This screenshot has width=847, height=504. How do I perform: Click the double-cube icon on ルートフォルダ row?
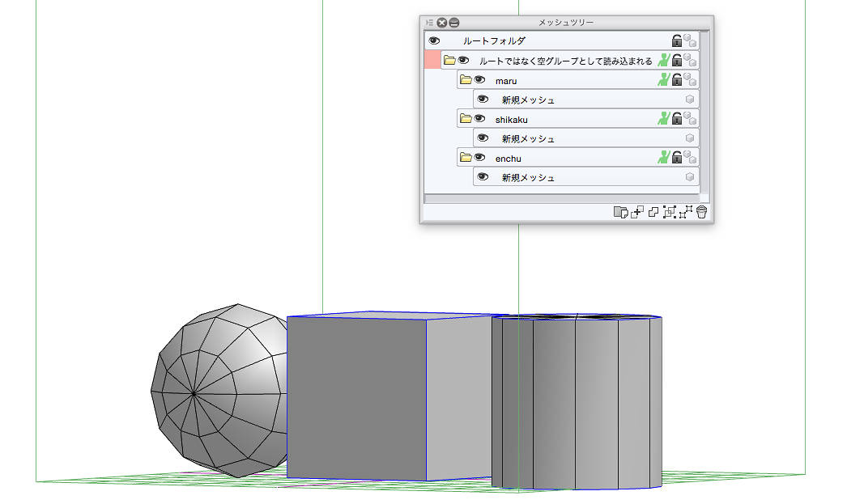690,40
